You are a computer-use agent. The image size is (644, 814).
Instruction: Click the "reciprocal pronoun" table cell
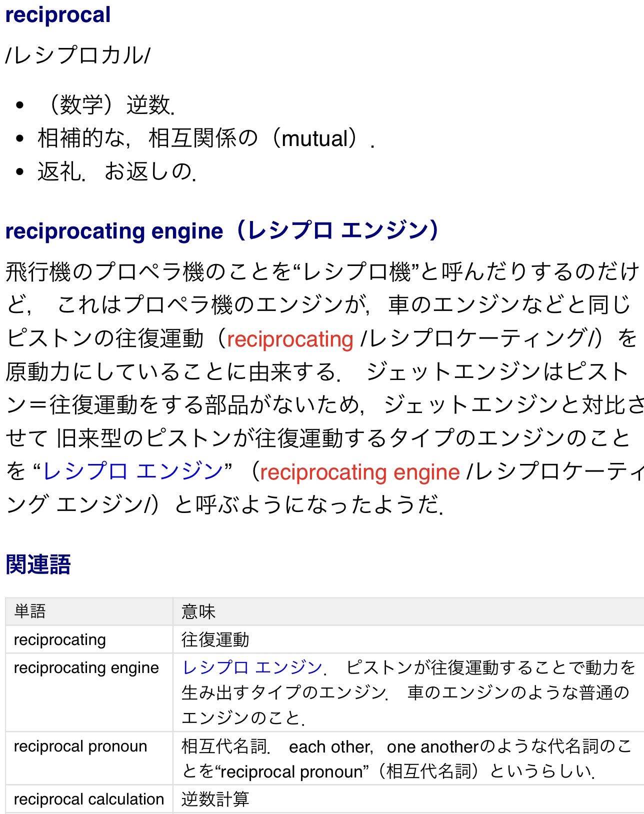tap(80, 746)
